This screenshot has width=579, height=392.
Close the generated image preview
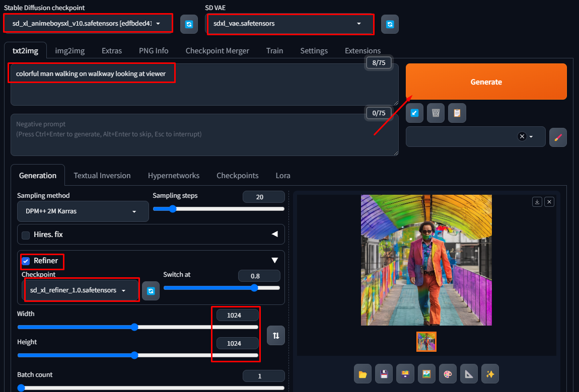tap(549, 202)
